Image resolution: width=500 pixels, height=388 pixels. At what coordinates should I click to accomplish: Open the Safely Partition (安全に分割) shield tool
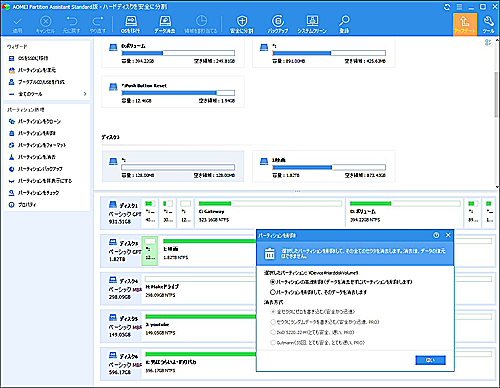click(x=242, y=24)
